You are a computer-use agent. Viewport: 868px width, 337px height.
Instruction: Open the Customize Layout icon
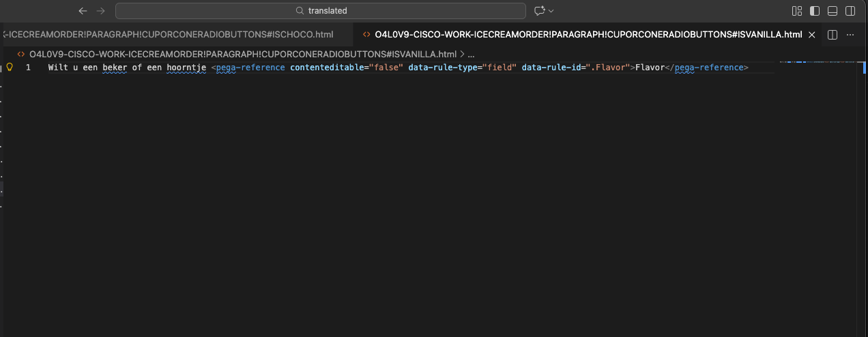point(796,11)
